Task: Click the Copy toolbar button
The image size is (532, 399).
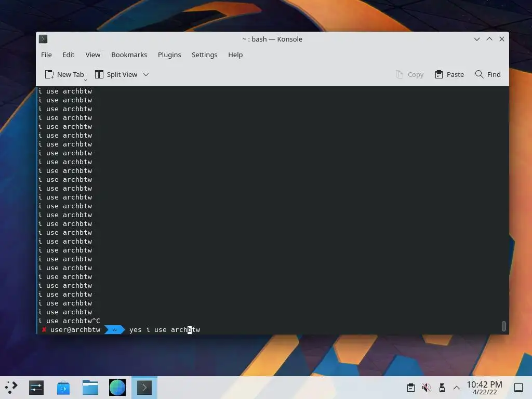Action: pos(409,74)
